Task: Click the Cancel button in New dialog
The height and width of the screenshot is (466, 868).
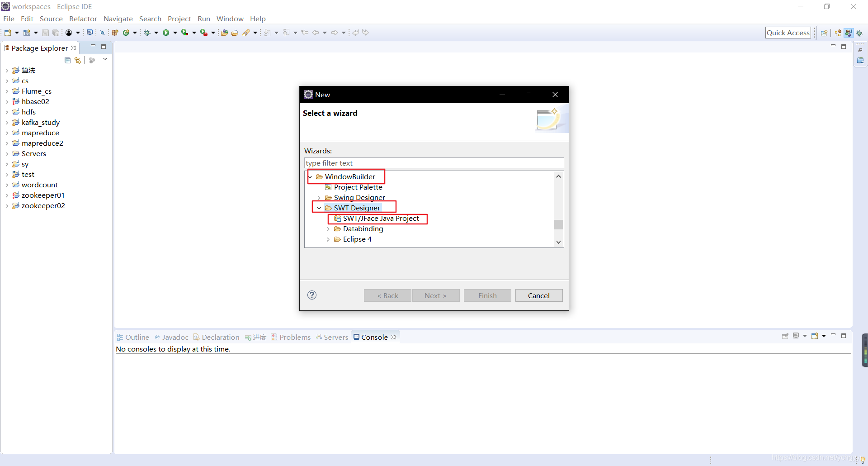Action: coord(539,295)
